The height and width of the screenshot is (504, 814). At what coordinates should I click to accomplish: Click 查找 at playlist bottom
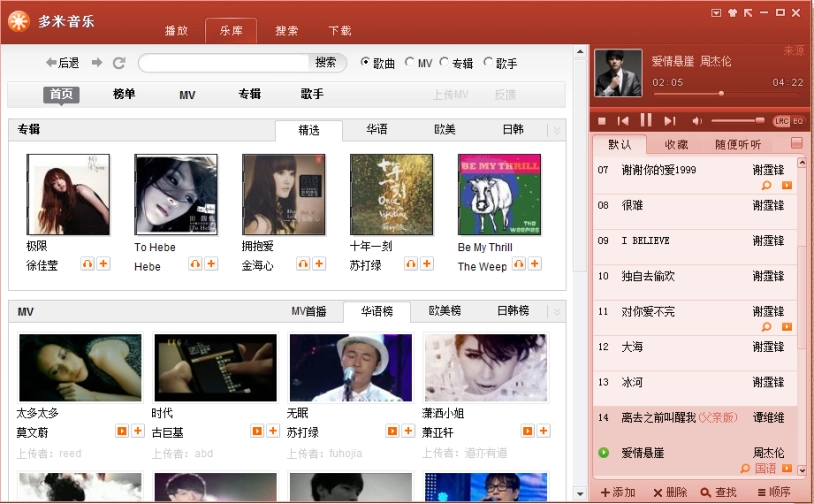tap(718, 492)
